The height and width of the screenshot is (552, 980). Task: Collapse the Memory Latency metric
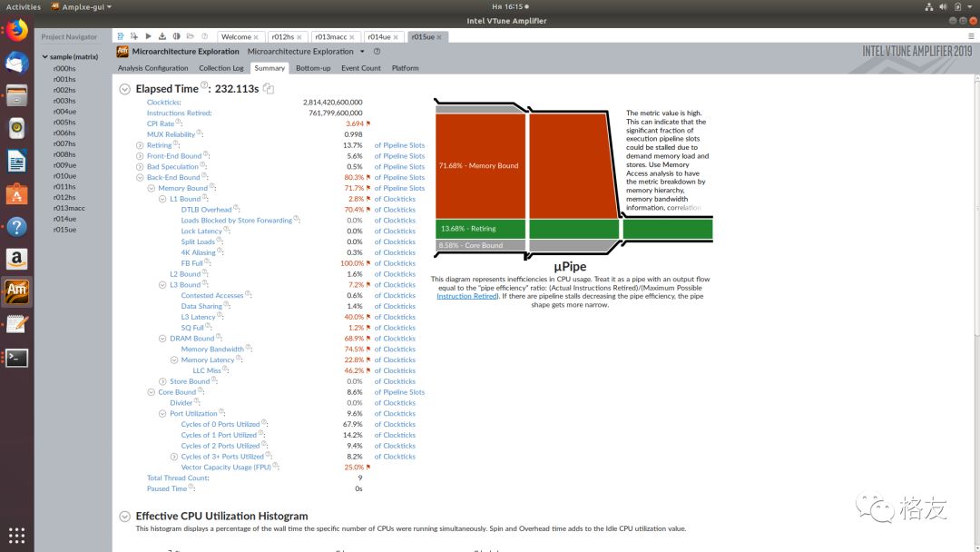click(174, 360)
